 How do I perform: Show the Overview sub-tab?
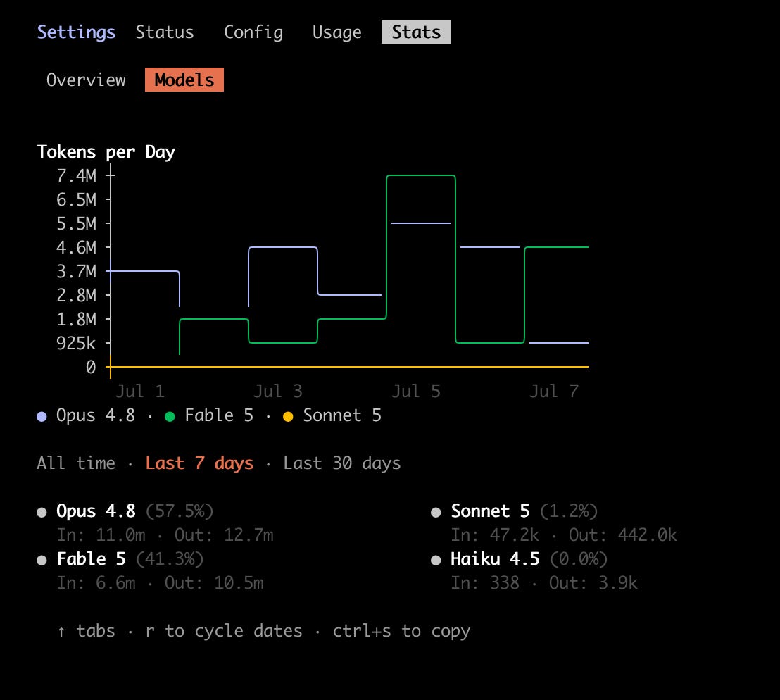coord(86,80)
